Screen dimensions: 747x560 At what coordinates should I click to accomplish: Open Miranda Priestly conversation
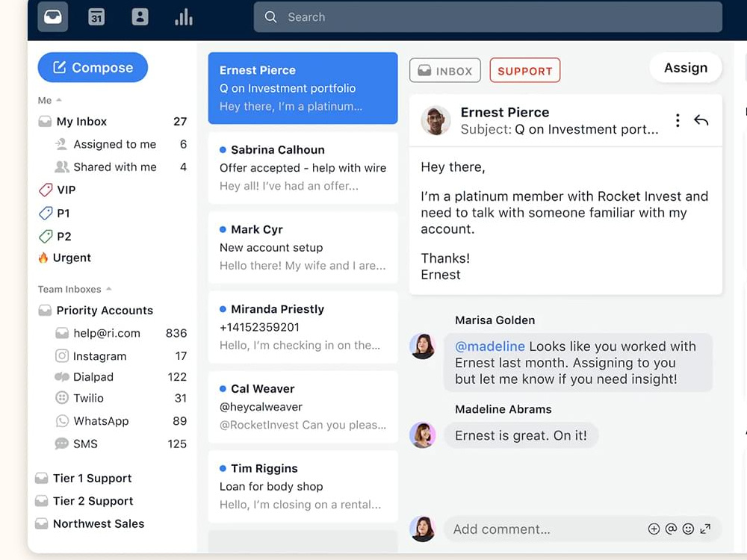303,327
